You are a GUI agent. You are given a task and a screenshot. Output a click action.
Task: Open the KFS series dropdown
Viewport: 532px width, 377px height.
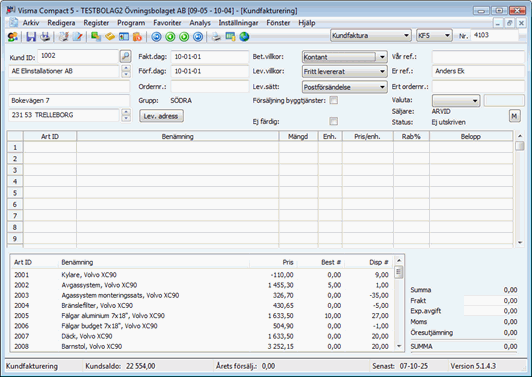tap(434, 35)
